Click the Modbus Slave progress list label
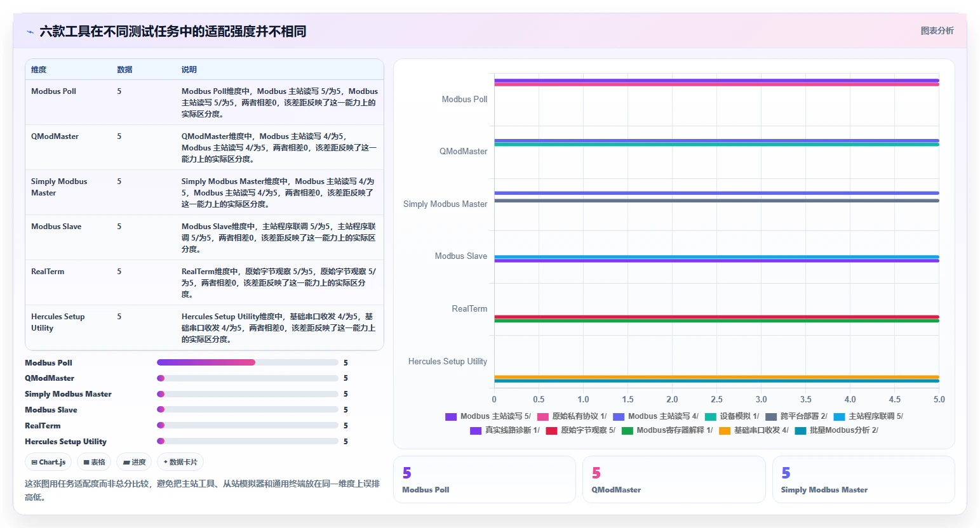The image size is (980, 528). pos(51,410)
